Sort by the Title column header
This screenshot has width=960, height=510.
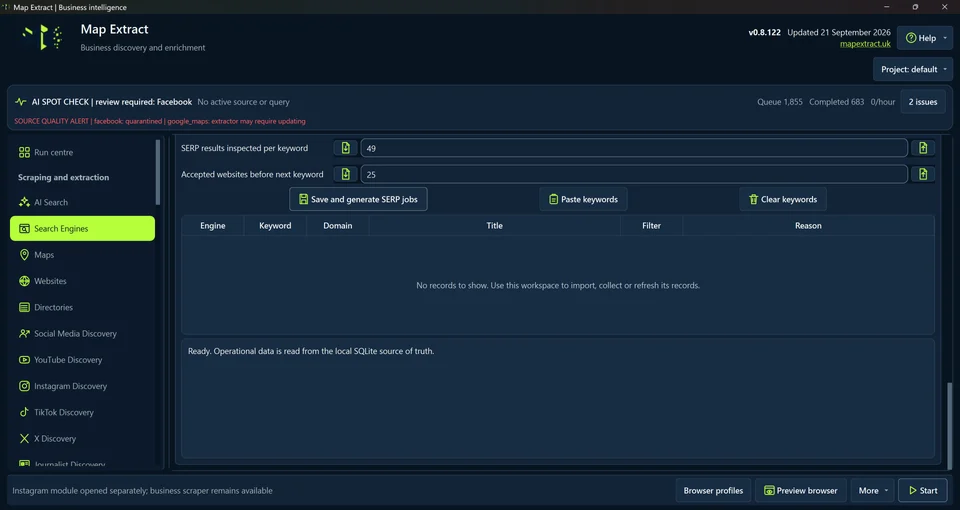(495, 226)
